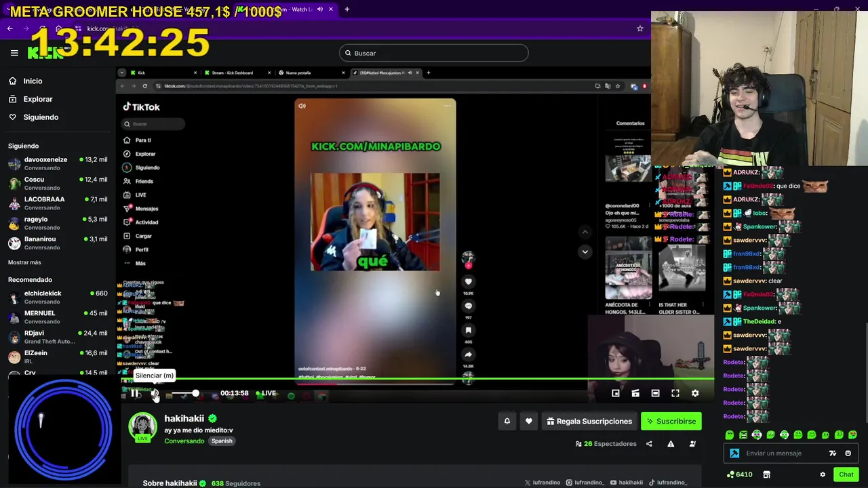Open davooxeneize followed channel
This screenshot has height=488, width=868.
[x=58, y=163]
